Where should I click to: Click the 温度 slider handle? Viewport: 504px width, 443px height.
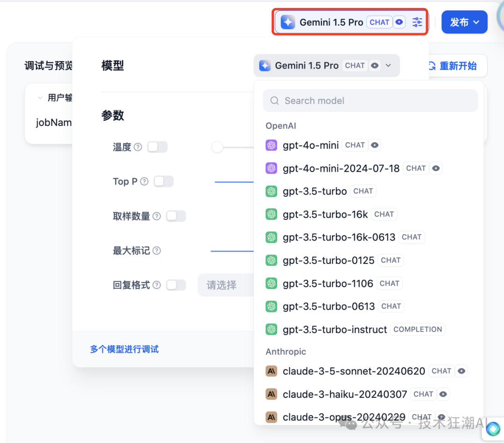217,147
